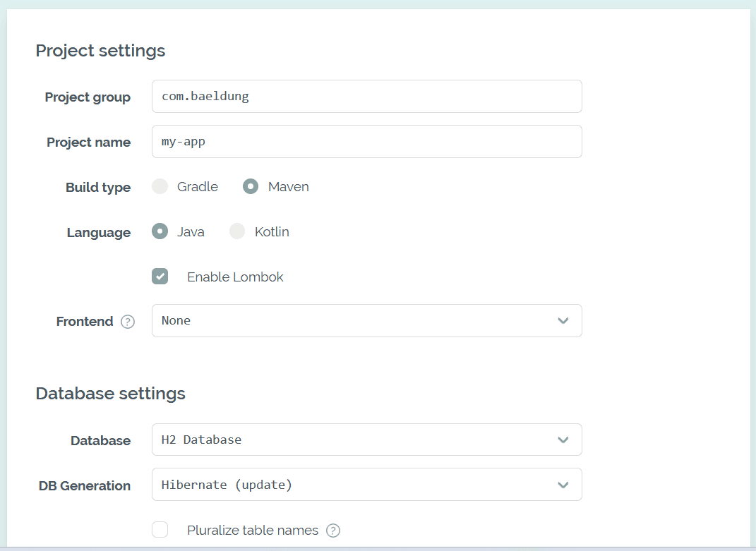Click the Project group label
This screenshot has width=756, height=551.
(88, 97)
